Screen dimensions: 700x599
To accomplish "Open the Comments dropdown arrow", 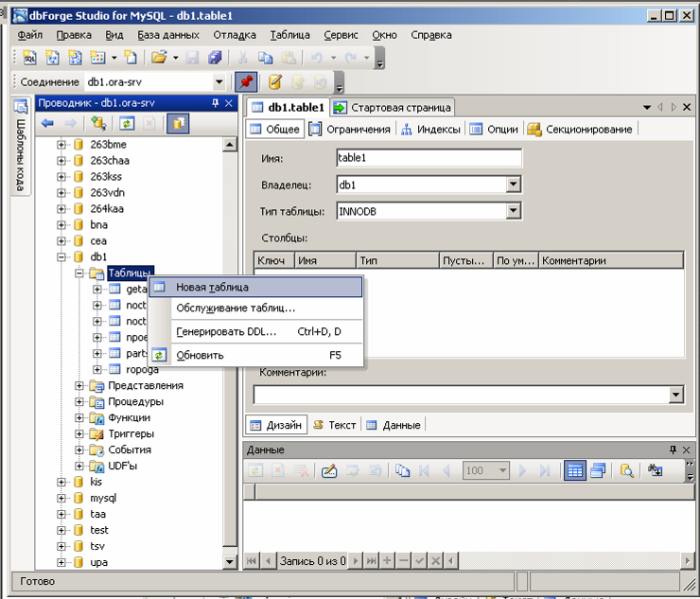I will click(x=676, y=395).
